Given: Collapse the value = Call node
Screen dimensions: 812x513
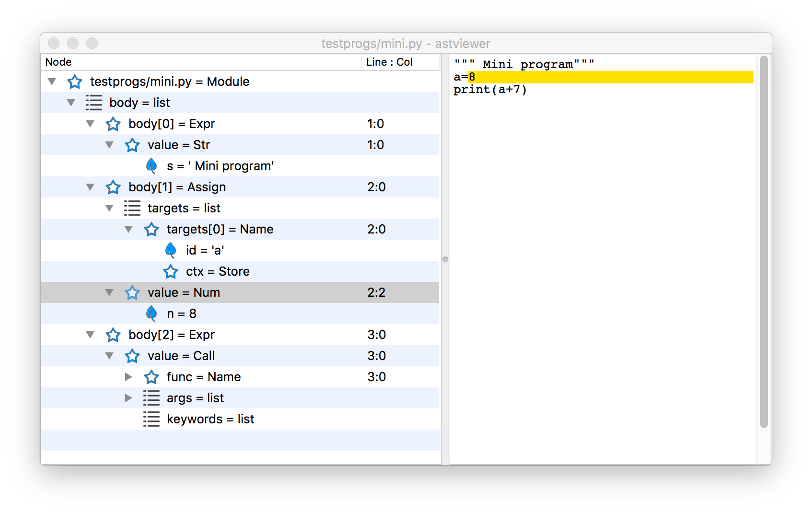Looking at the screenshot, I should 109,356.
